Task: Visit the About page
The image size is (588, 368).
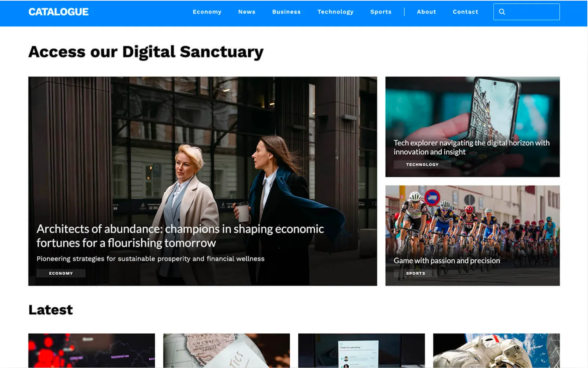Action: pyautogui.click(x=426, y=12)
